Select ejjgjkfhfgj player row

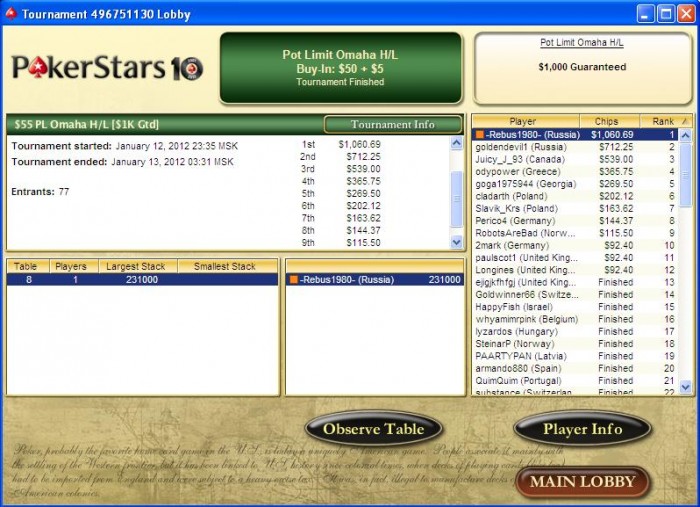[x=575, y=282]
